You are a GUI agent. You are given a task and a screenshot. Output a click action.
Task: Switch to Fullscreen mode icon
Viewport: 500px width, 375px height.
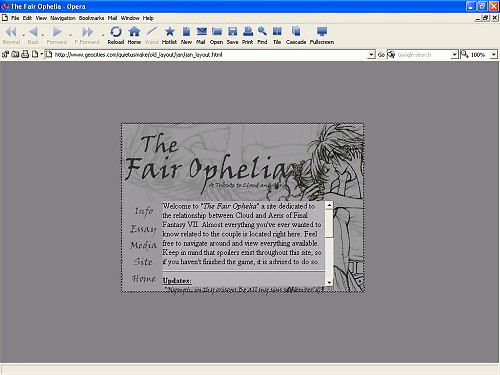pyautogui.click(x=322, y=32)
